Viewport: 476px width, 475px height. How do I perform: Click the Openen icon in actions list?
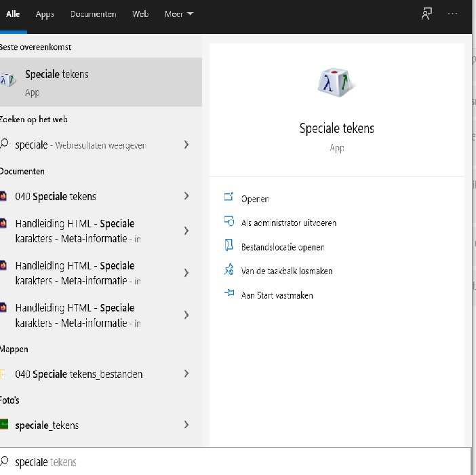229,198
